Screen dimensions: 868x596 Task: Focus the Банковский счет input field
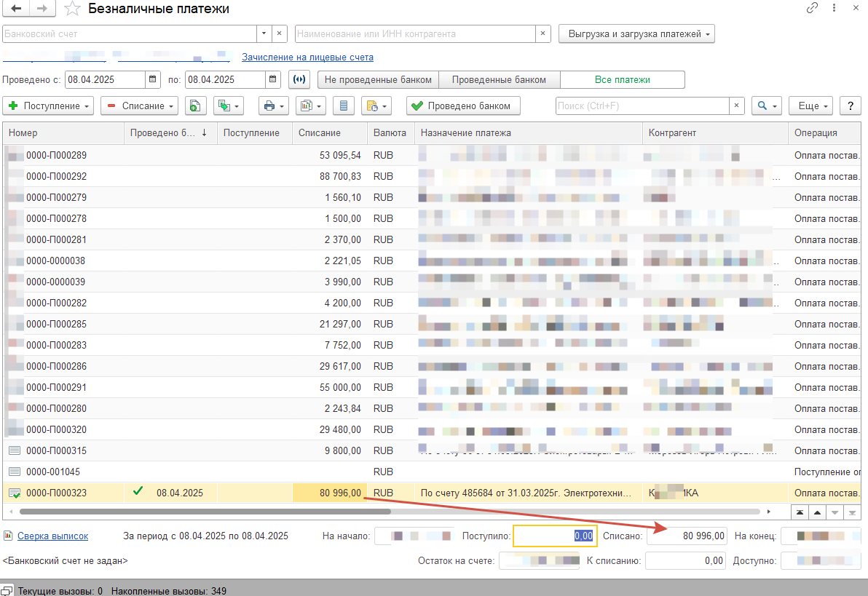click(x=130, y=33)
